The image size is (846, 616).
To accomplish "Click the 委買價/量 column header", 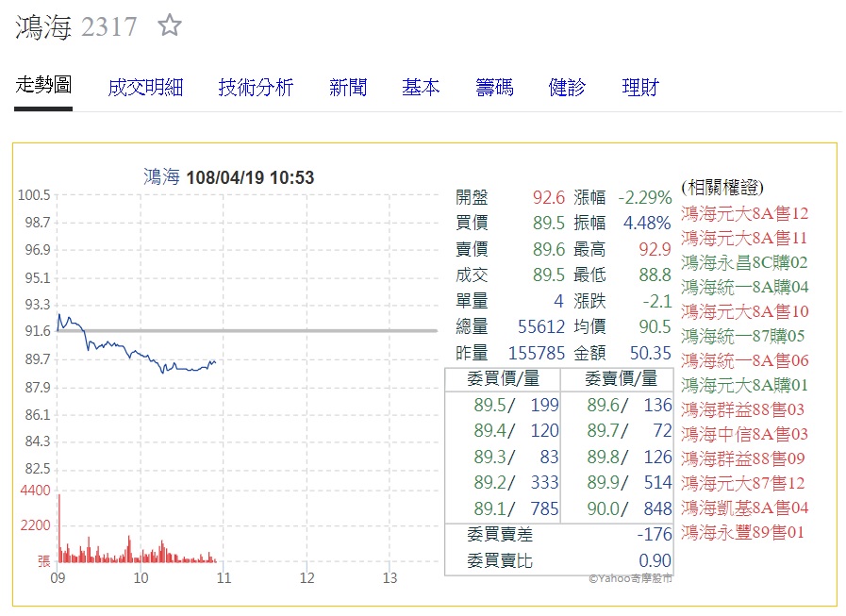I will tap(503, 379).
